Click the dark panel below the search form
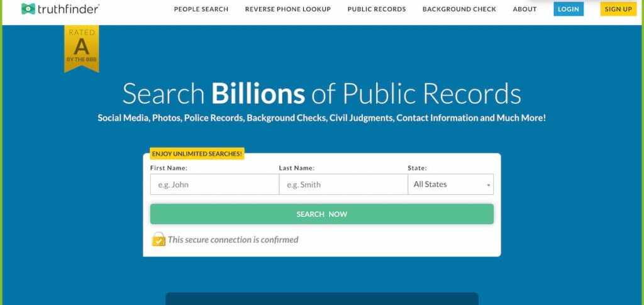The height and width of the screenshot is (305, 644). point(322,299)
